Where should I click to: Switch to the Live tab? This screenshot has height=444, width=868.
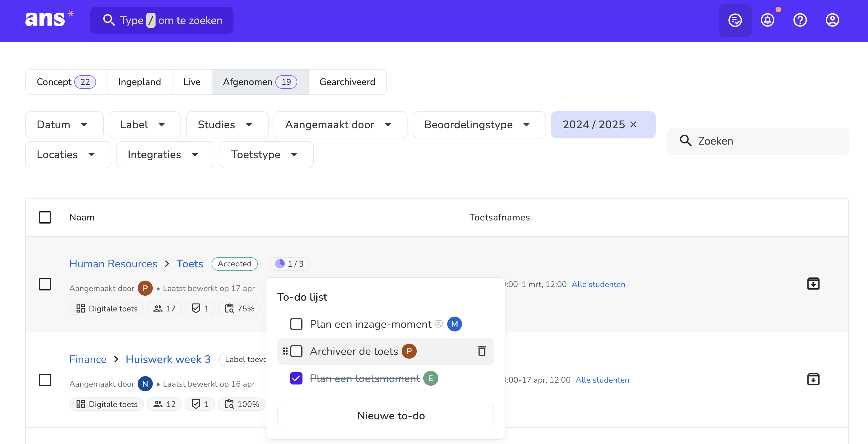click(x=192, y=82)
